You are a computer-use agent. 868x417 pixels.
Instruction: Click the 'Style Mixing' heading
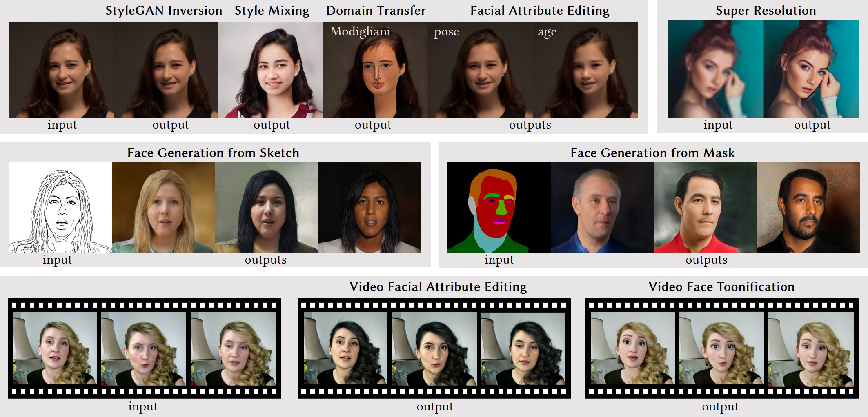pos(272,11)
